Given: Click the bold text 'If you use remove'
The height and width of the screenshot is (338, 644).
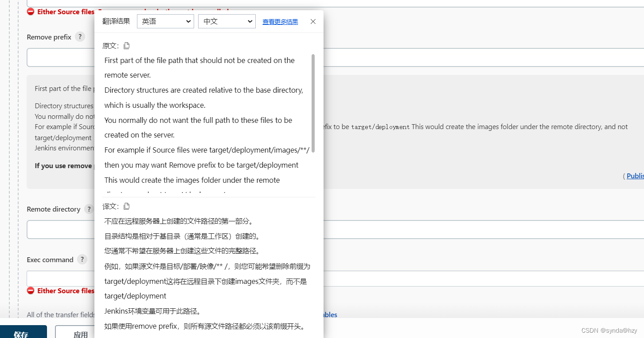Looking at the screenshot, I should click(x=63, y=165).
